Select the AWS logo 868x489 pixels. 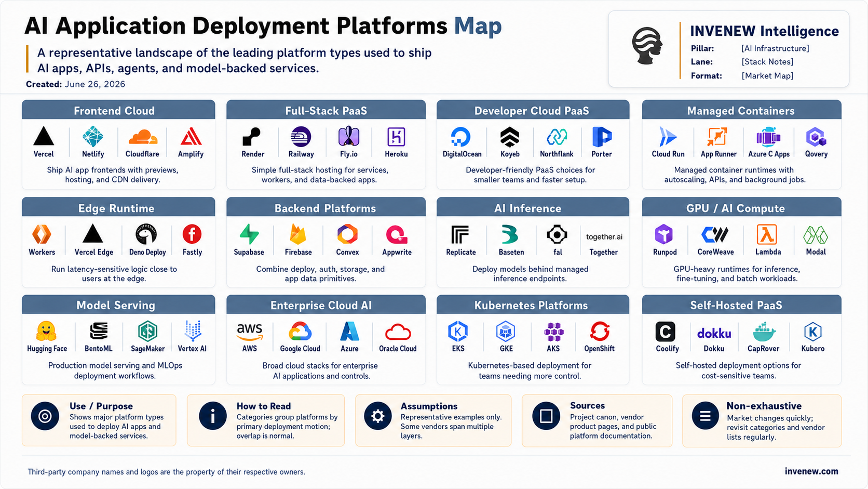(x=250, y=331)
